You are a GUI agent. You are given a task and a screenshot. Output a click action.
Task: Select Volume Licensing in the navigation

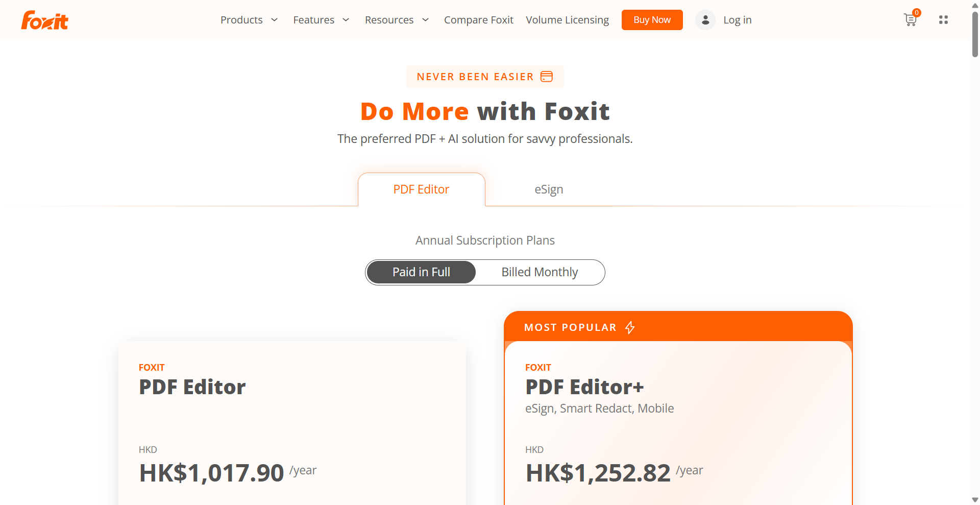pyautogui.click(x=567, y=20)
